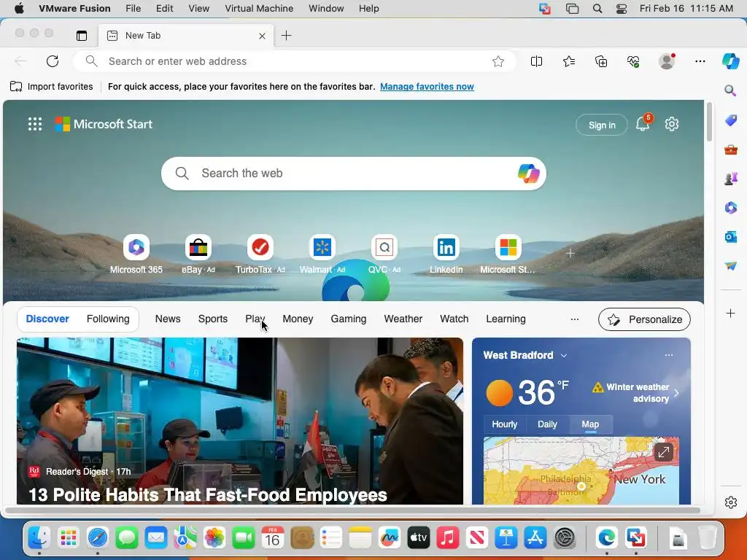Open the Collections icon
Screen dimensions: 747x560
click(601, 61)
